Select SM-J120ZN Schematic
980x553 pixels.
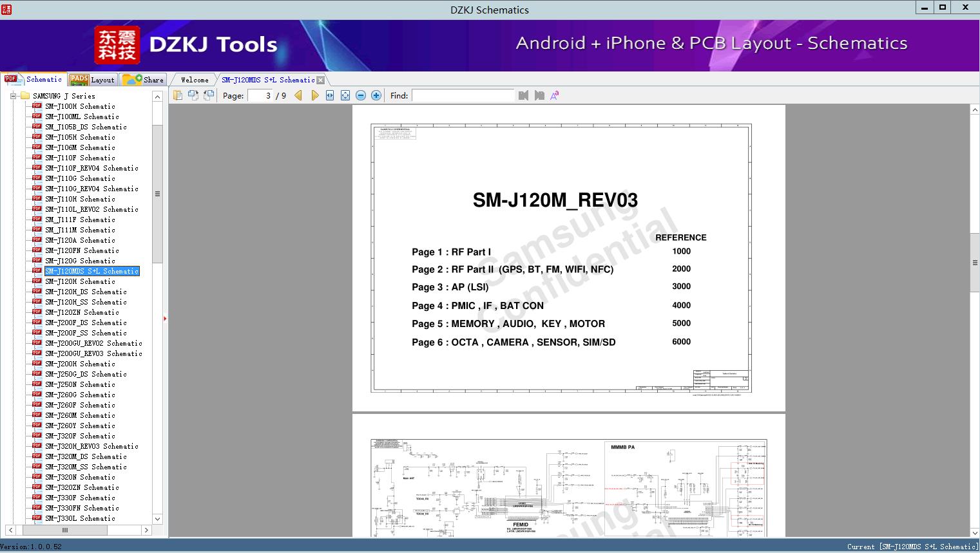[82, 312]
